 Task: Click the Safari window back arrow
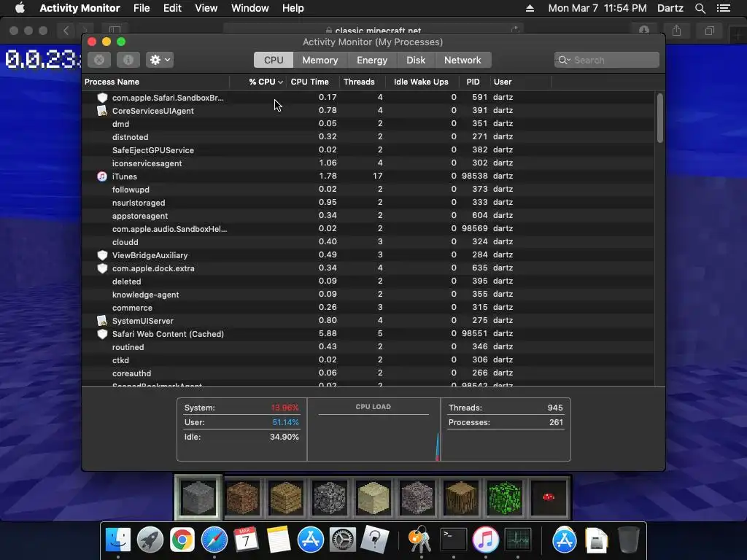pos(66,31)
